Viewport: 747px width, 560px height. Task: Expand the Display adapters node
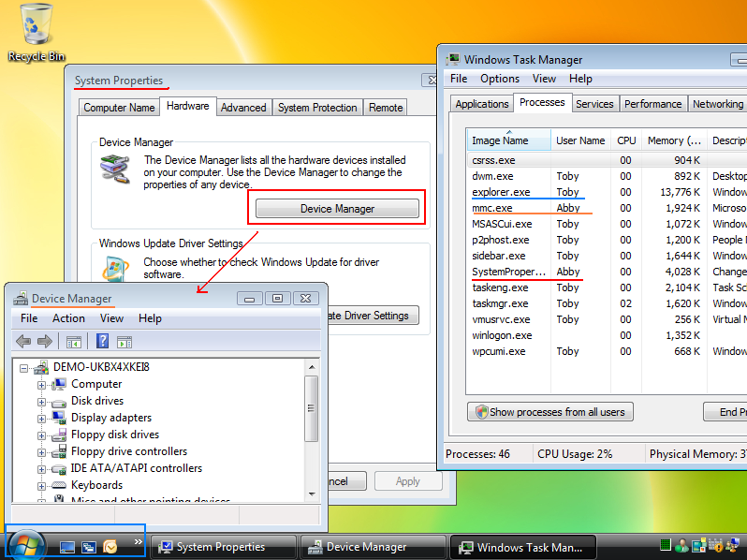[x=41, y=419]
